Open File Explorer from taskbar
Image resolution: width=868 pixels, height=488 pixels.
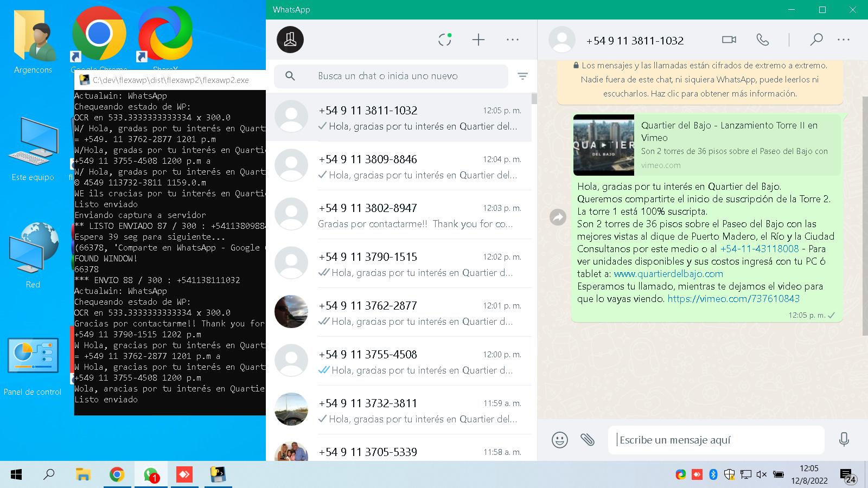(x=83, y=475)
